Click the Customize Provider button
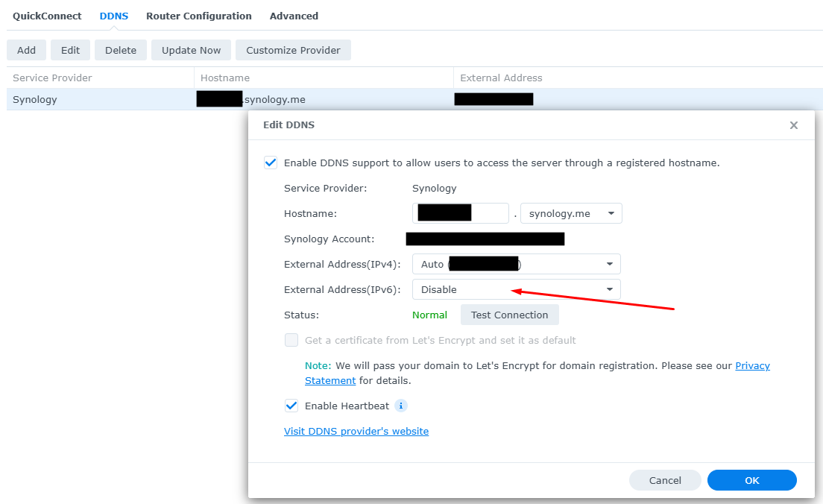This screenshot has height=504, width=823. [293, 51]
